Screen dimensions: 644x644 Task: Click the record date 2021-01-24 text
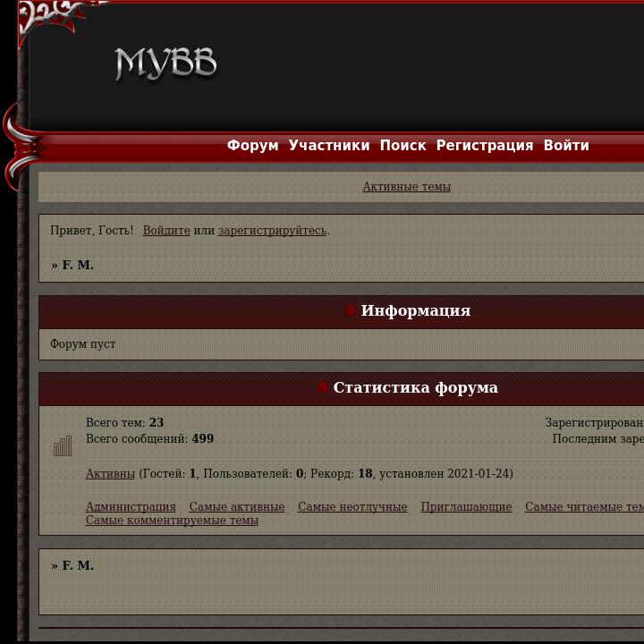pos(478,473)
